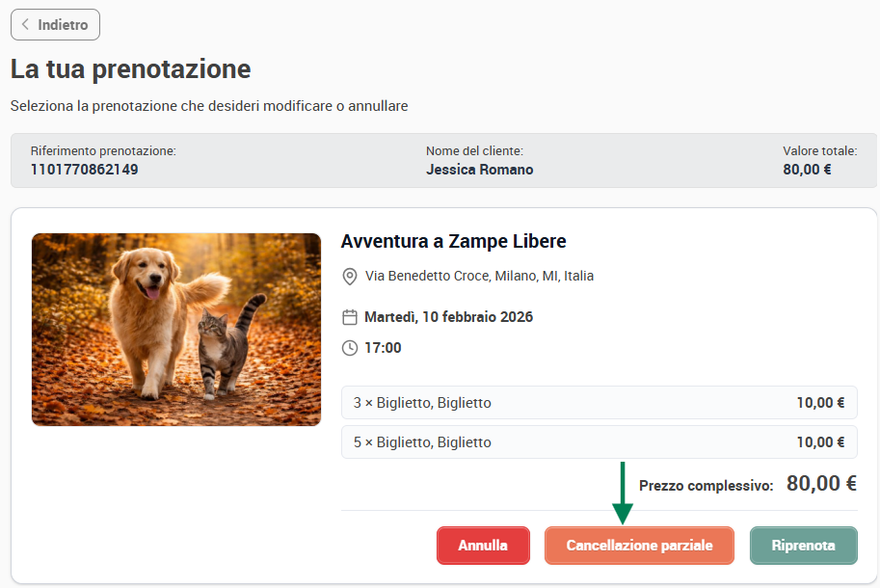Image resolution: width=880 pixels, height=588 pixels.
Task: Click the clock icon beside 17:00
Action: (x=350, y=348)
